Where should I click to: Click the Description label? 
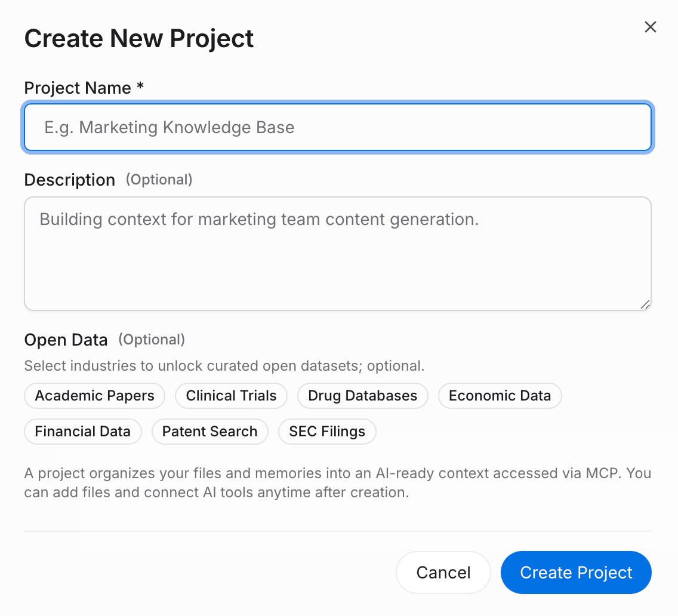(70, 180)
